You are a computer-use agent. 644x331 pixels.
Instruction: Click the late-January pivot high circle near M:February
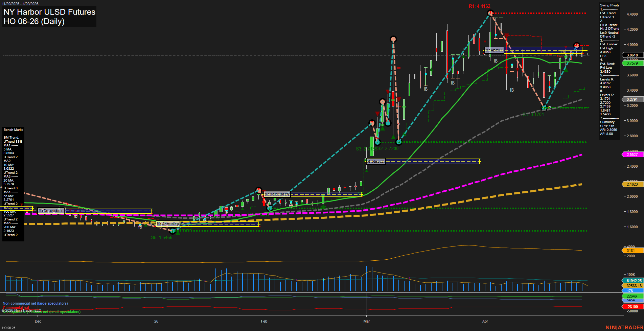(x=259, y=190)
